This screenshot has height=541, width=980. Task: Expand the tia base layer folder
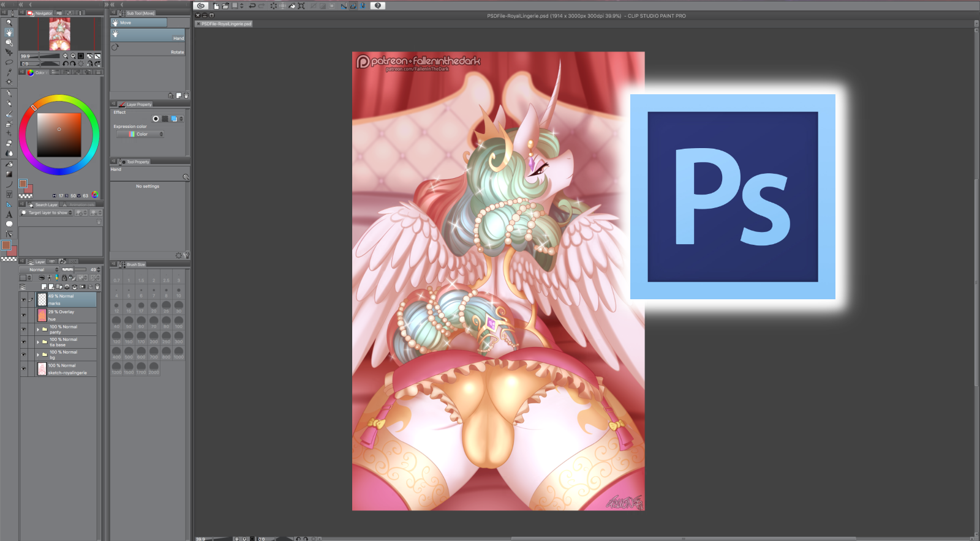(x=38, y=342)
